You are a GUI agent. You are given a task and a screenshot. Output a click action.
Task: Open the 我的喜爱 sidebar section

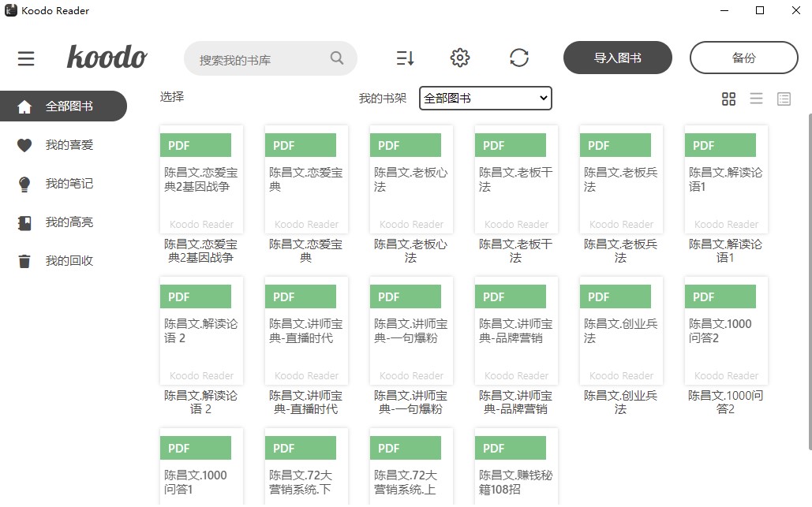63,145
